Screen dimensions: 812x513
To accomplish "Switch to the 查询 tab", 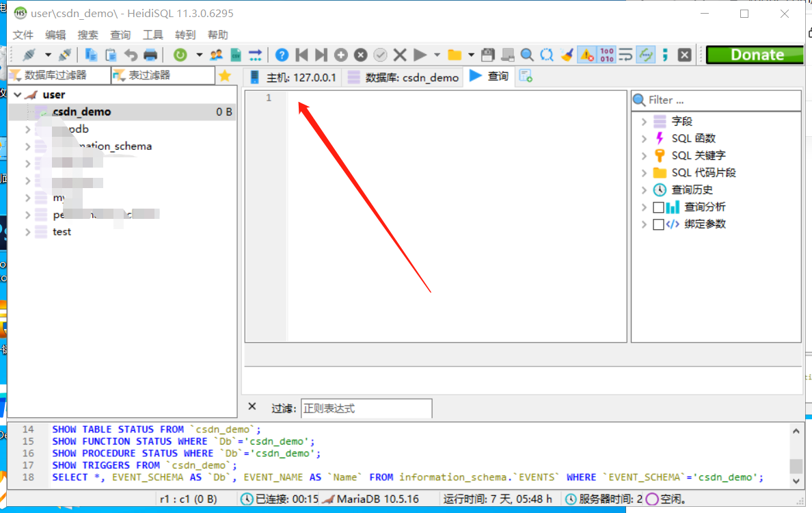I will 489,76.
